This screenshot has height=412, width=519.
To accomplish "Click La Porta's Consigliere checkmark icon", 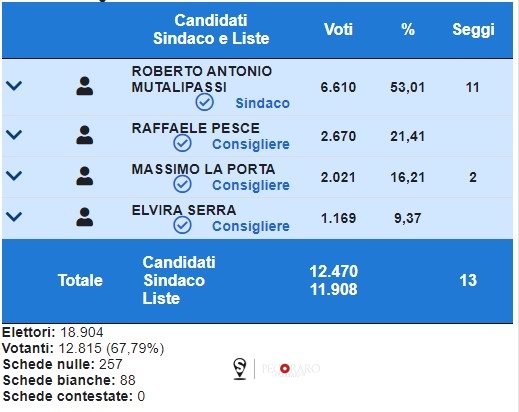I will pyautogui.click(x=182, y=184).
